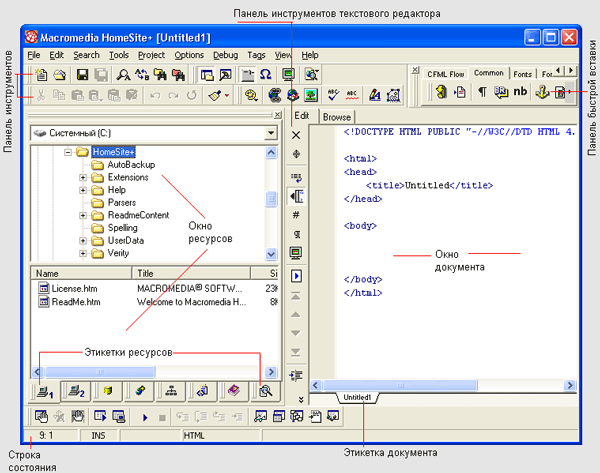Select License.htm in file list
This screenshot has height=473, width=600.
74,289
